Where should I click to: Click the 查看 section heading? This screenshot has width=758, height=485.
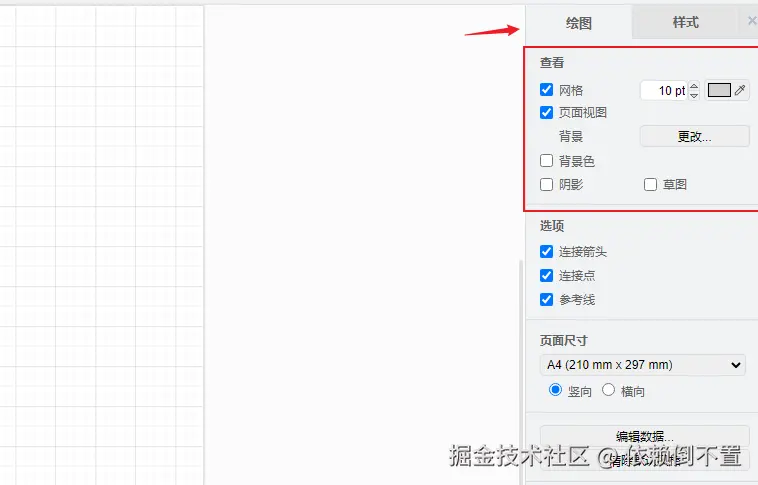(x=552, y=62)
